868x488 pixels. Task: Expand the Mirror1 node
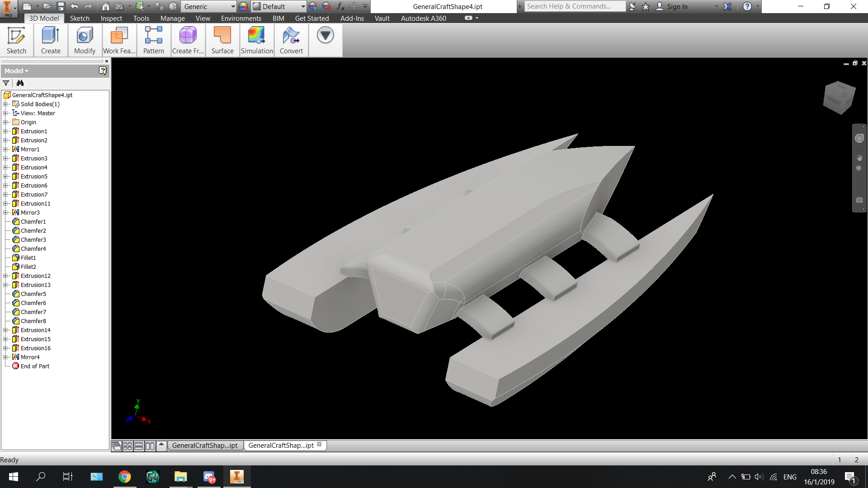click(x=5, y=149)
